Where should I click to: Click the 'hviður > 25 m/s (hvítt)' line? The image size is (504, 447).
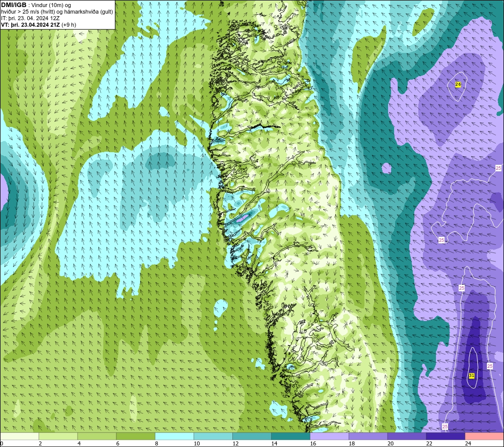28,12
